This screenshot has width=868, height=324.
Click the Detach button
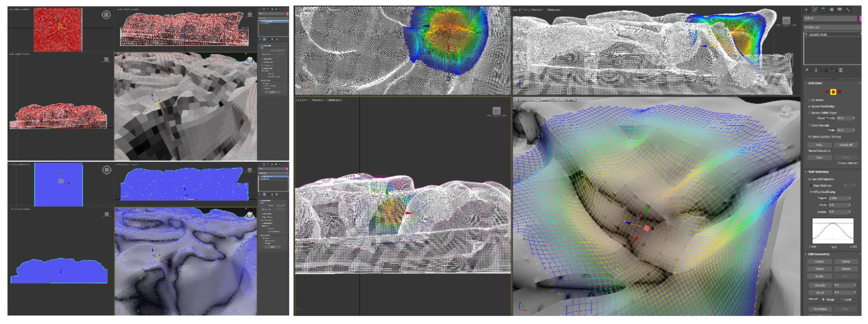point(846,269)
